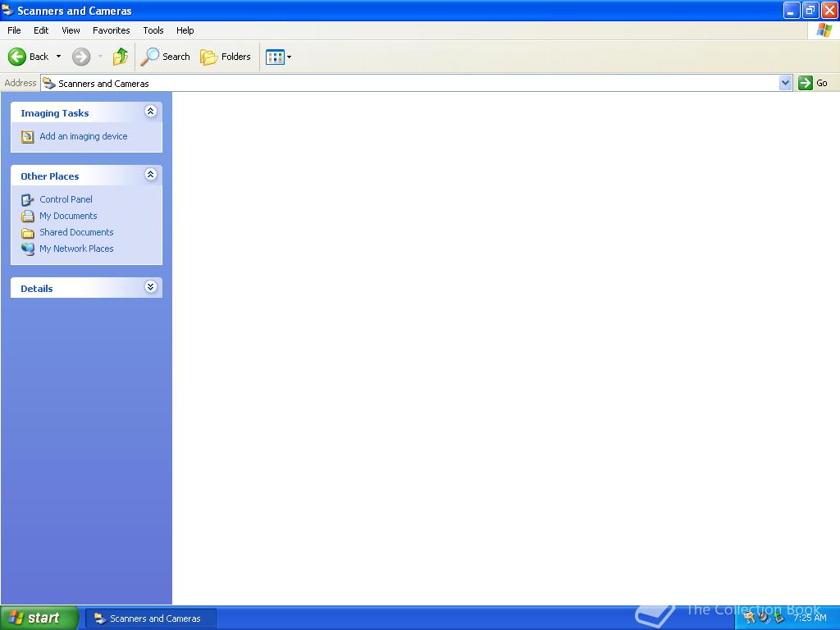Expand the Details section
The height and width of the screenshot is (630, 840).
[x=150, y=287]
